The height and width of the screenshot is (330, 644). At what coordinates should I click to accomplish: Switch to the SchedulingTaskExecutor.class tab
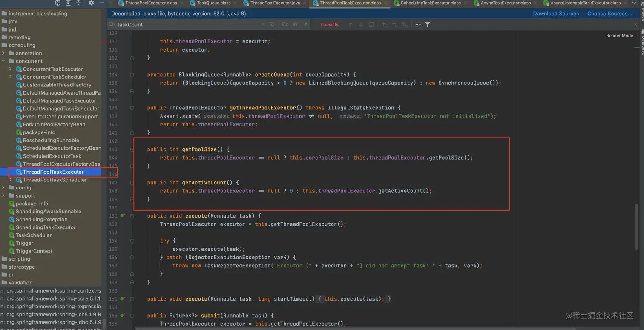(431, 3)
